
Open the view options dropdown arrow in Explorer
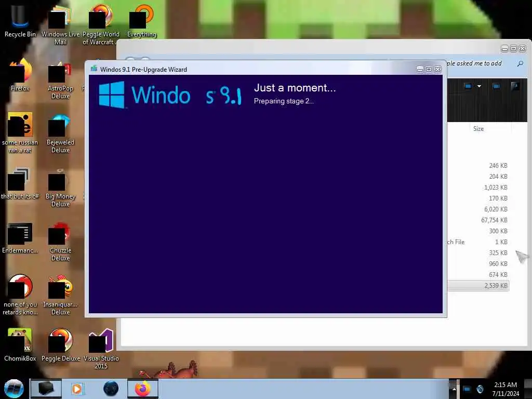(479, 86)
